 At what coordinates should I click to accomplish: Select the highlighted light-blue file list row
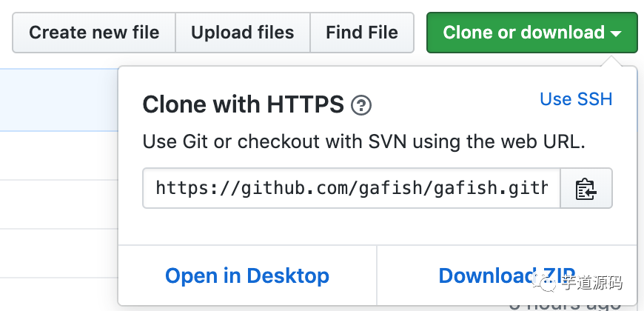58,100
